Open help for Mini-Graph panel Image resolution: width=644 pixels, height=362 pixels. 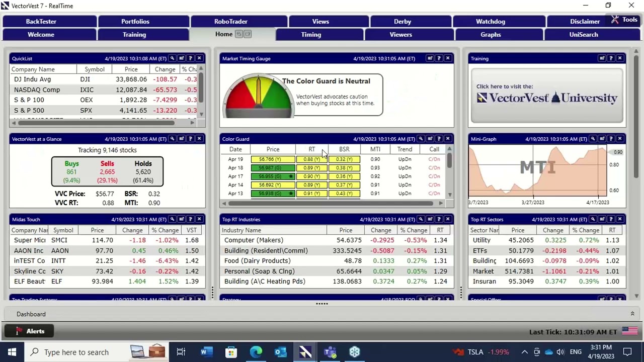[x=611, y=139]
